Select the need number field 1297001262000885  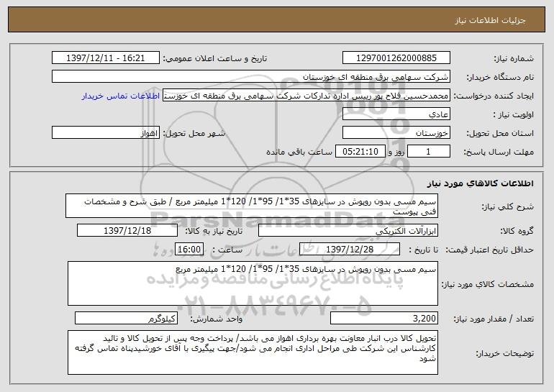point(396,58)
